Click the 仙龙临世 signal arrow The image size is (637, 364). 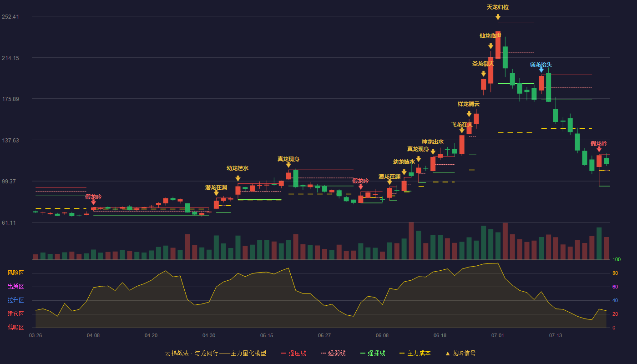(x=490, y=46)
